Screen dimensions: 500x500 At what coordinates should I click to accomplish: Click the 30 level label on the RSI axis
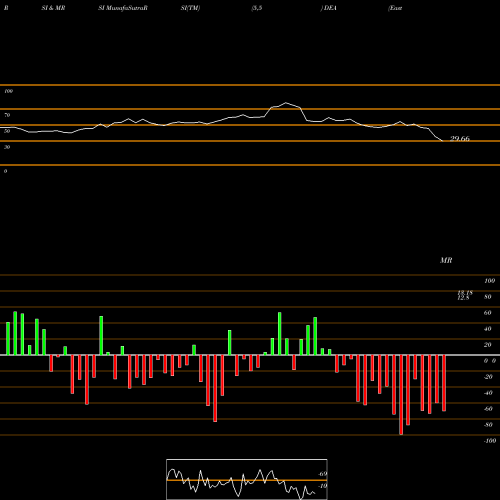coord(7,147)
